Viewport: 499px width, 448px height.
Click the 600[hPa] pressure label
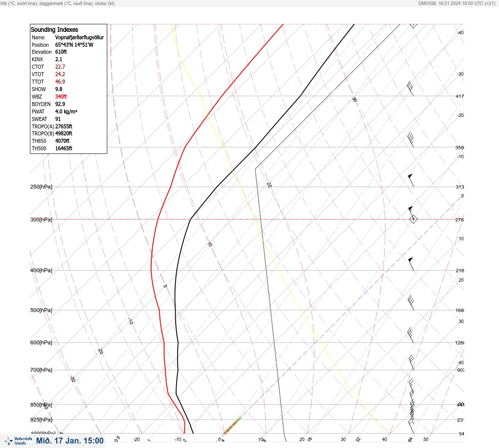pyautogui.click(x=41, y=342)
